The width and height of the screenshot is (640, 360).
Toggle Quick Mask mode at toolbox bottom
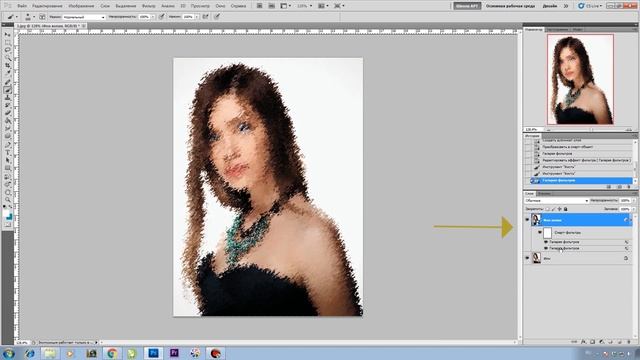[8, 225]
